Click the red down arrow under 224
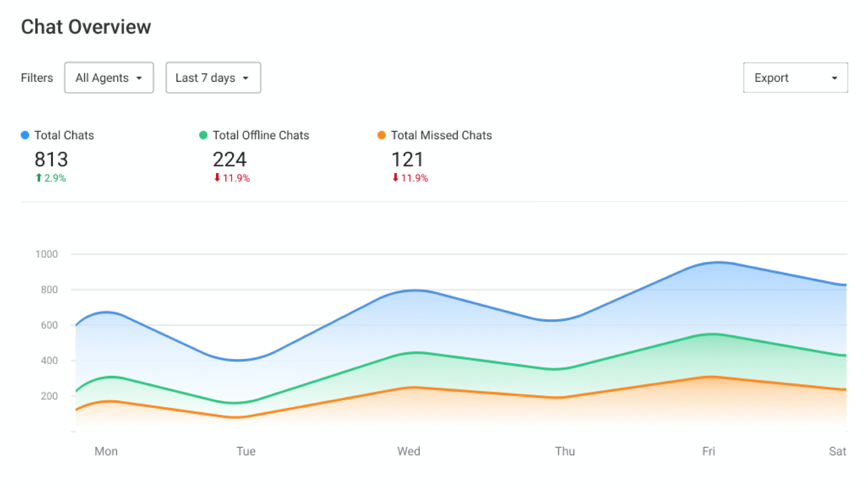The width and height of the screenshot is (868, 488). point(216,178)
